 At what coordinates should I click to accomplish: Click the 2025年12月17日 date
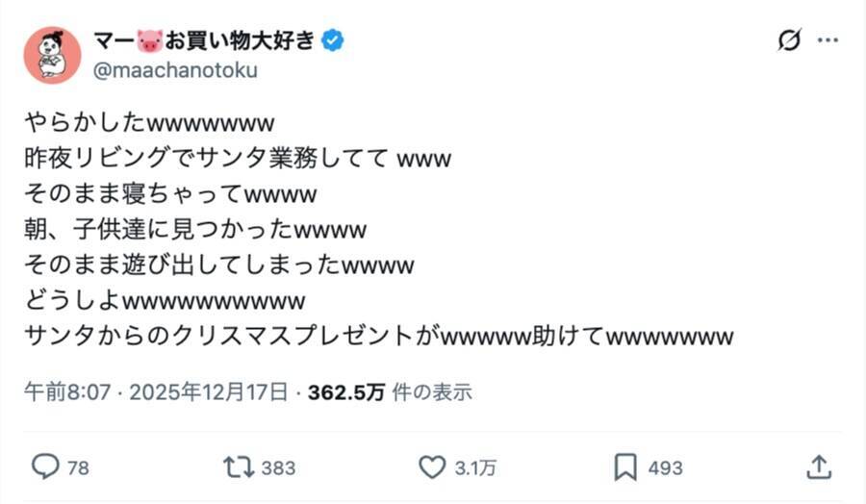tap(208, 392)
